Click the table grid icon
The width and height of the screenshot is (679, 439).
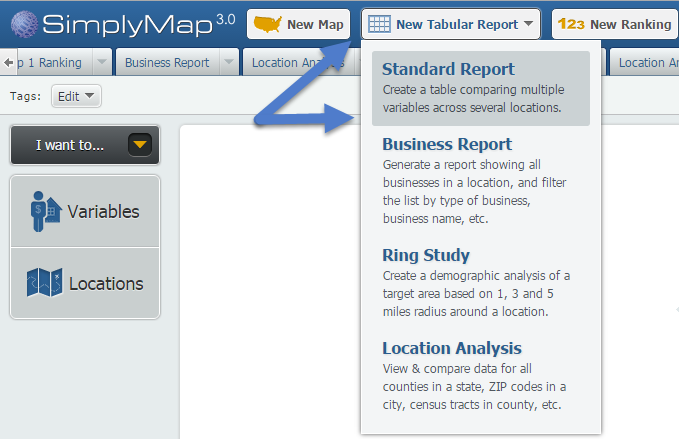pos(379,24)
